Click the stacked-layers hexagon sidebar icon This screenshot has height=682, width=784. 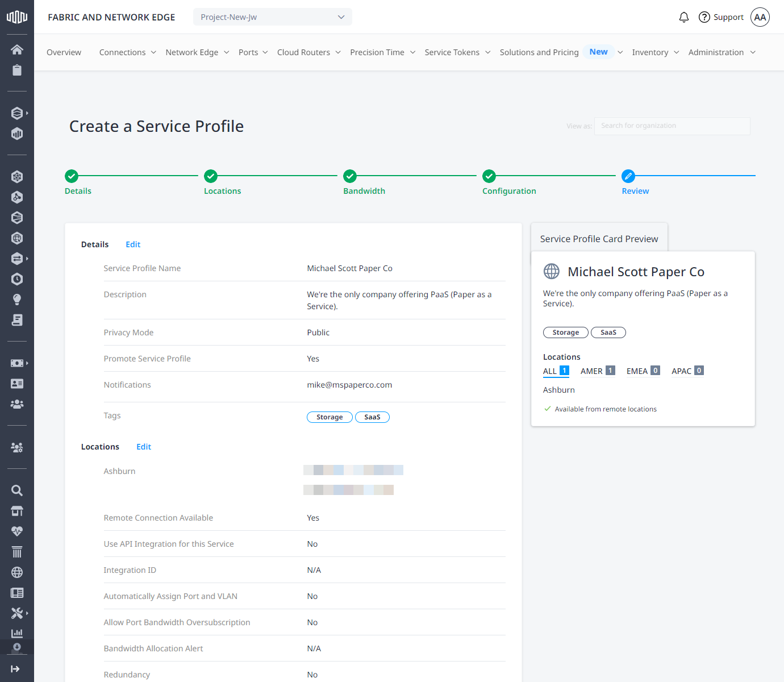click(17, 113)
